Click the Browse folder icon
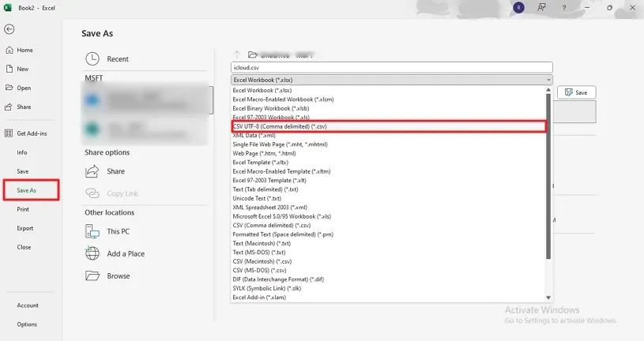The width and height of the screenshot is (644, 341). tap(92, 275)
